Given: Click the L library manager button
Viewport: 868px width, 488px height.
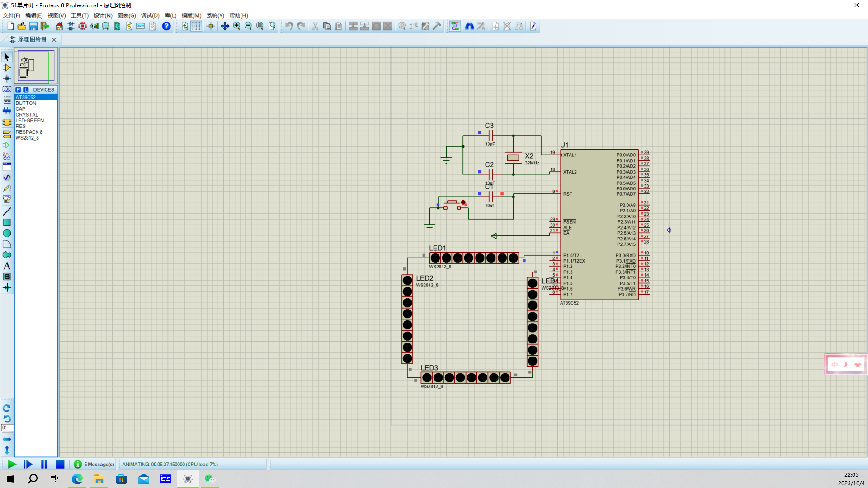Looking at the screenshot, I should coord(26,89).
